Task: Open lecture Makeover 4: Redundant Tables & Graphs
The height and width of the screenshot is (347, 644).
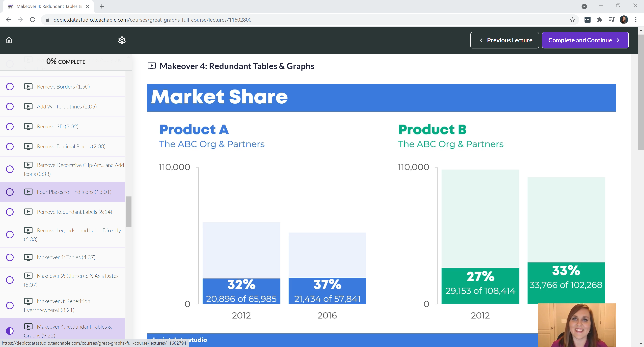Action: click(x=63, y=329)
